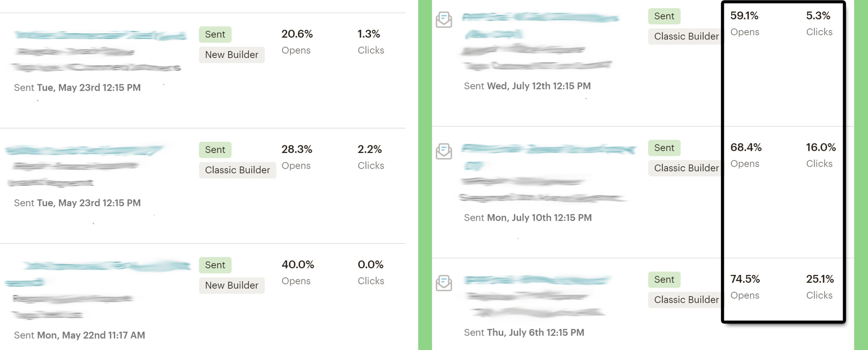Click the envelope icon for July 10th campaign
This screenshot has width=868, height=350.
444,151
